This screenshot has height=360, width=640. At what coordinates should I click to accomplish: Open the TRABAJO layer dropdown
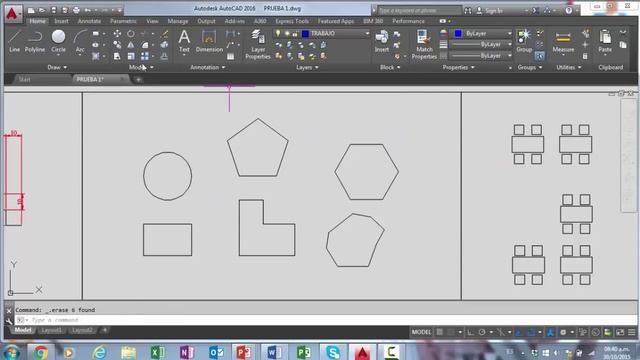tap(367, 33)
